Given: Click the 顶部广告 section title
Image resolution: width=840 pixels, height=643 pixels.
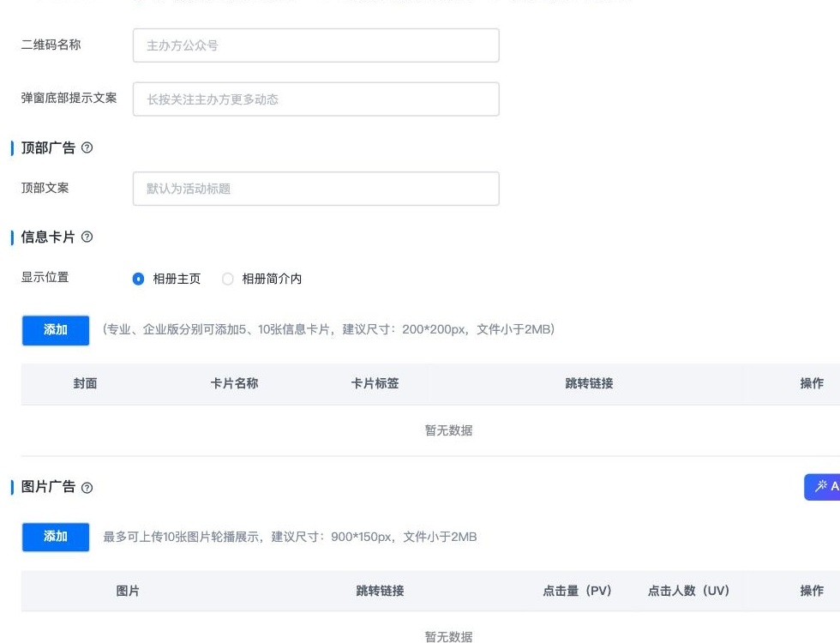Looking at the screenshot, I should pyautogui.click(x=48, y=147).
